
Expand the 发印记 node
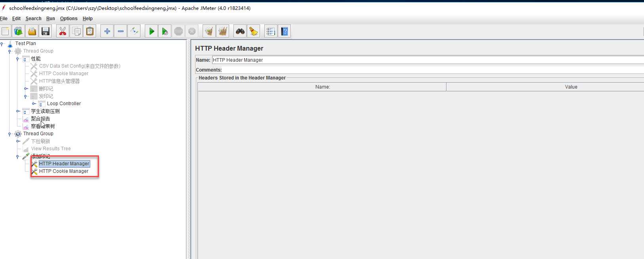tap(26, 96)
